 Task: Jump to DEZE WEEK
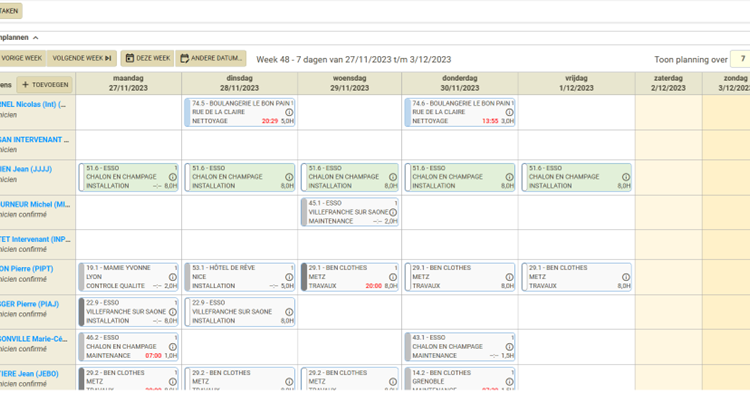[x=147, y=58]
